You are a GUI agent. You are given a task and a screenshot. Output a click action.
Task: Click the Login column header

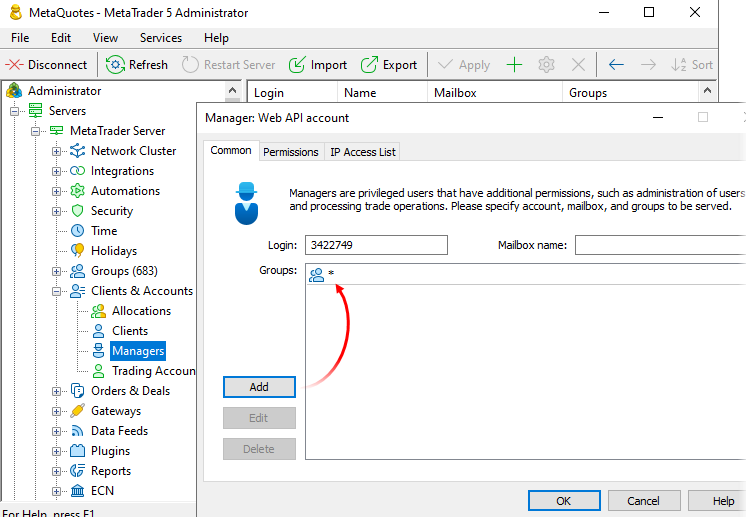click(x=292, y=92)
